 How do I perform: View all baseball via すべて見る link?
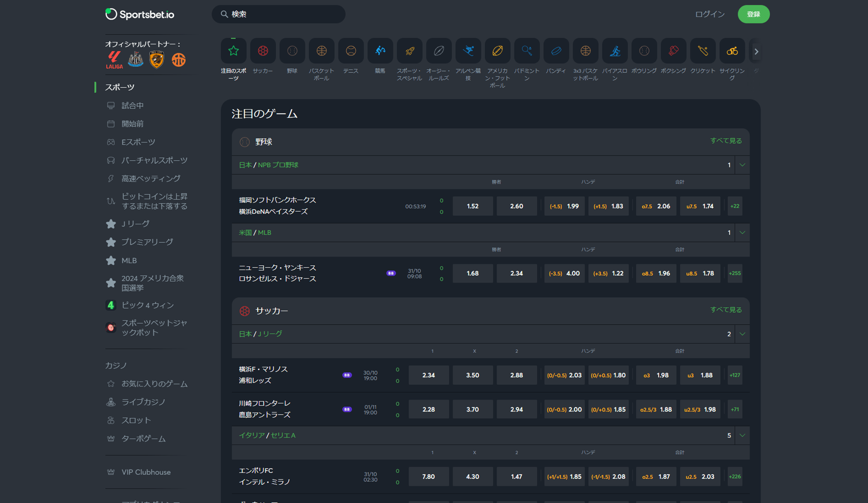click(726, 141)
